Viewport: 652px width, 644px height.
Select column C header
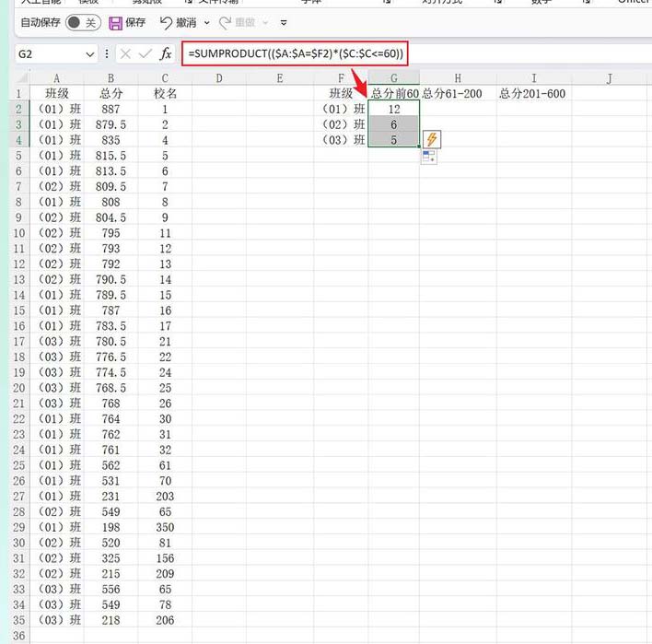point(165,78)
